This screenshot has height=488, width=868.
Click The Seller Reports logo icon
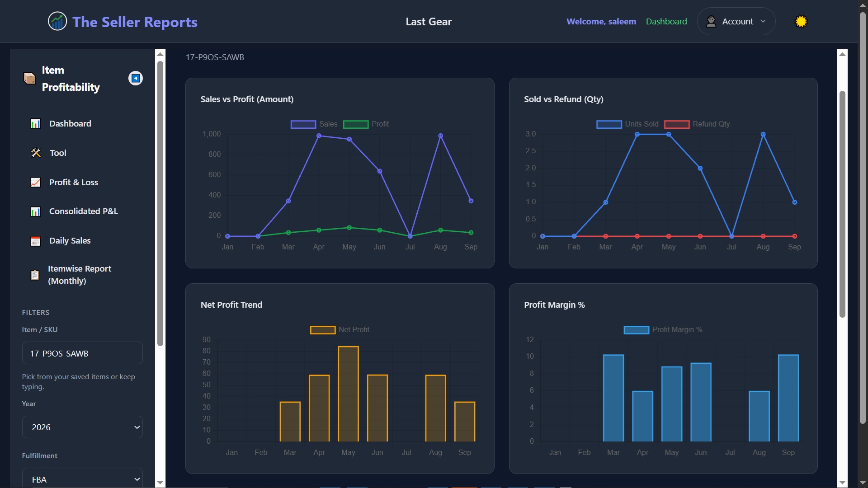[57, 21]
